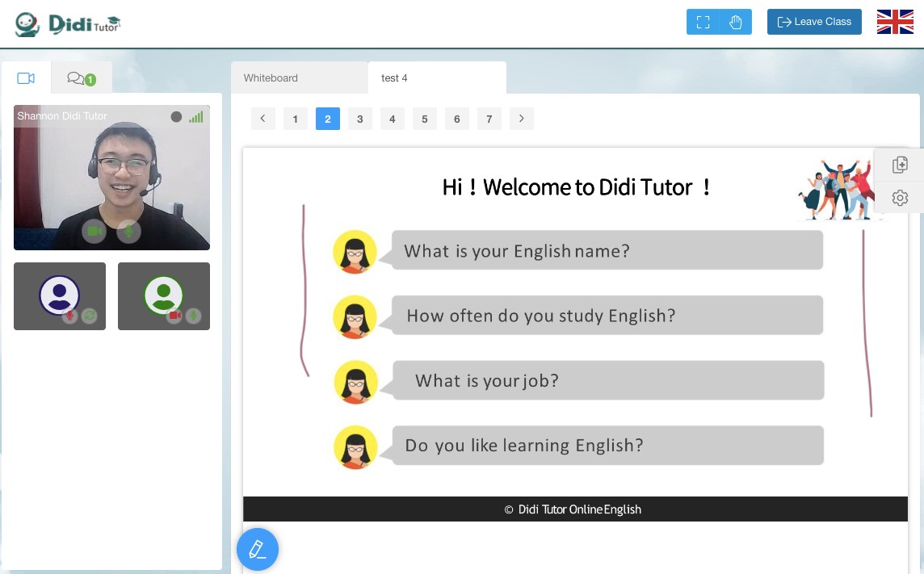Open the pencil drawing tools
The height and width of the screenshot is (574, 924).
258,549
